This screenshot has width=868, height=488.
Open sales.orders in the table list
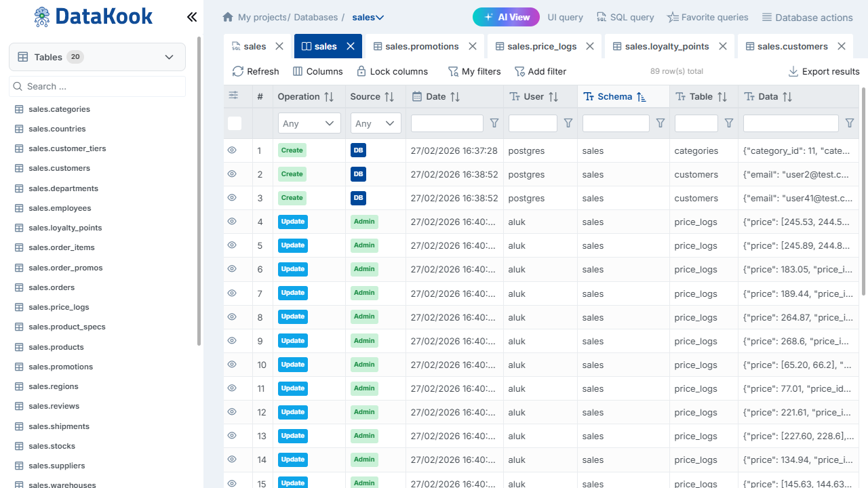[x=52, y=287]
